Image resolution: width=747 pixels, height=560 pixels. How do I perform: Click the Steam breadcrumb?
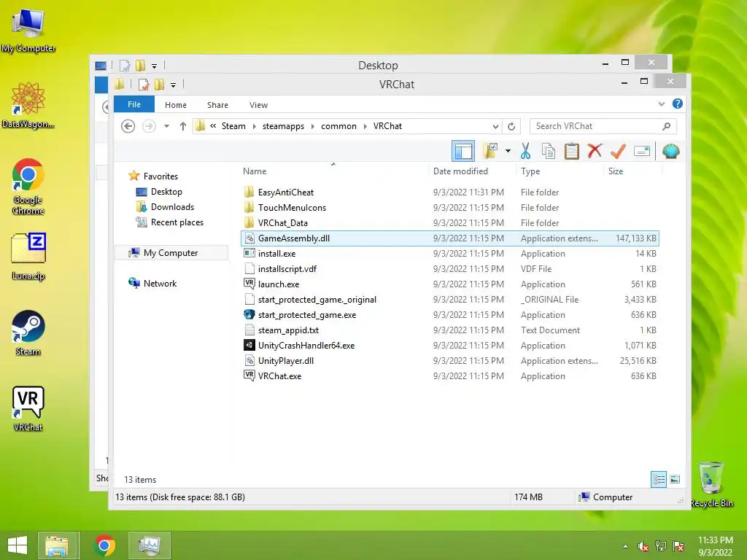pyautogui.click(x=233, y=126)
